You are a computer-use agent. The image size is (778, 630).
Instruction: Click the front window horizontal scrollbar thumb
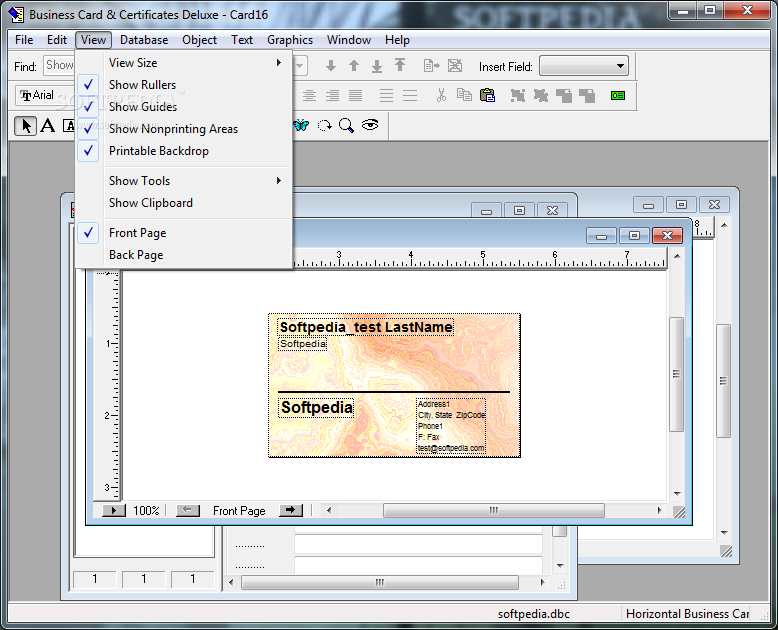click(x=494, y=510)
